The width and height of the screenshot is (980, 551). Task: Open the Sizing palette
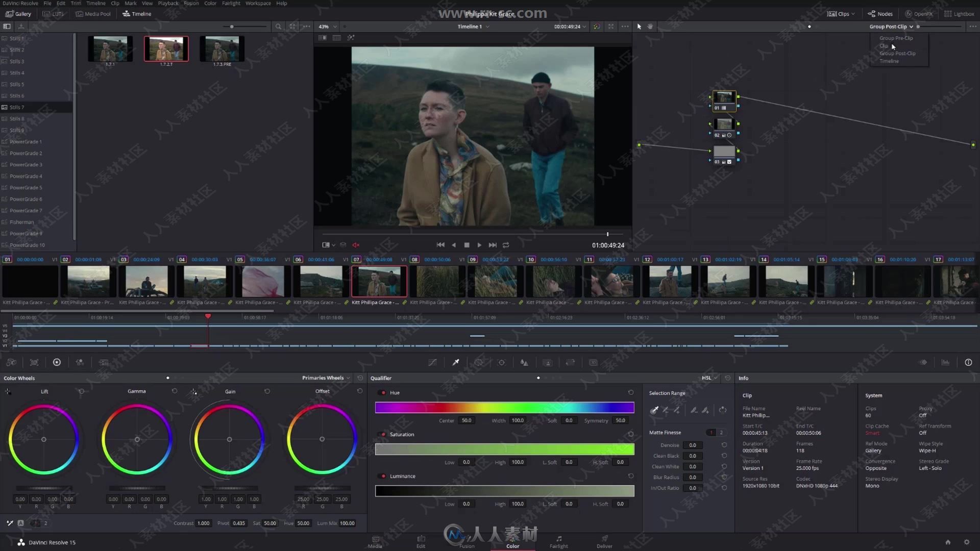[x=570, y=362]
